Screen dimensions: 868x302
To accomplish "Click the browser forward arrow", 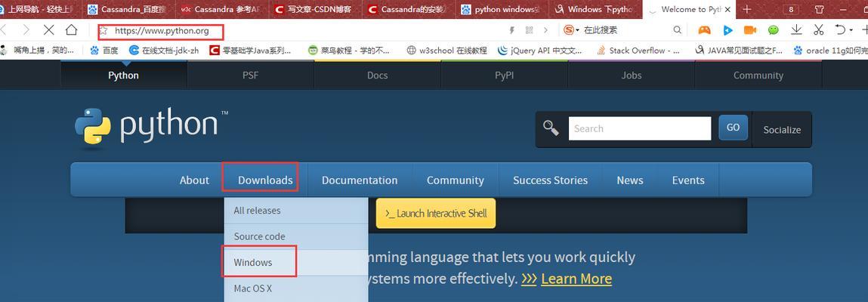I will (26, 30).
